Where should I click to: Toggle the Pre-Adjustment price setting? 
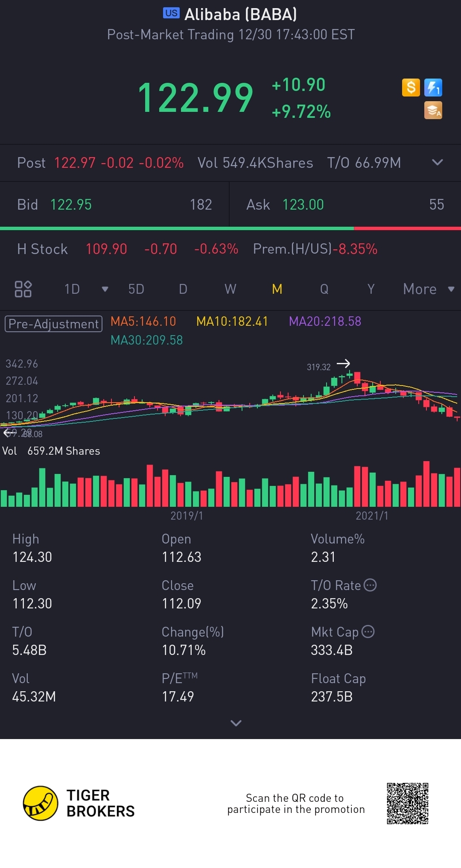click(x=53, y=324)
